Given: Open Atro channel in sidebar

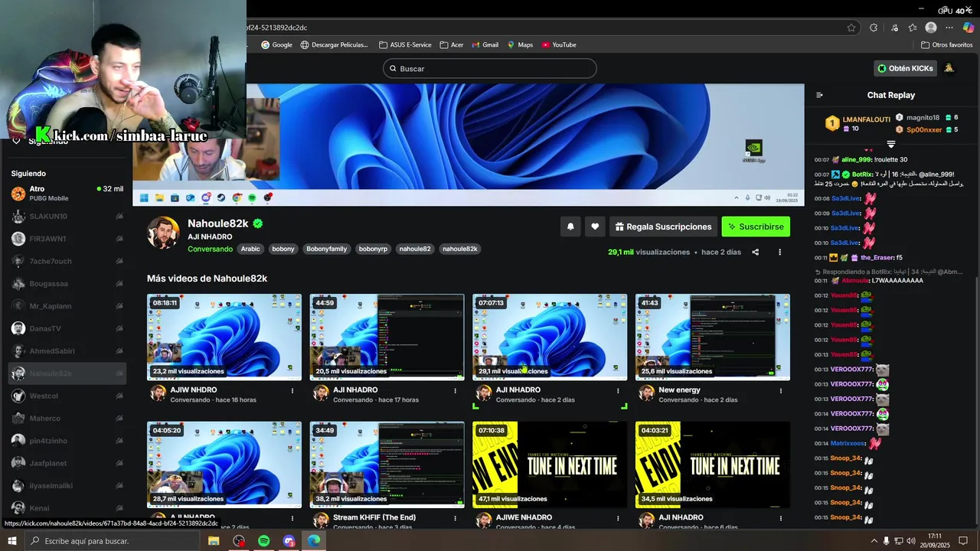Looking at the screenshot, I should point(67,194).
